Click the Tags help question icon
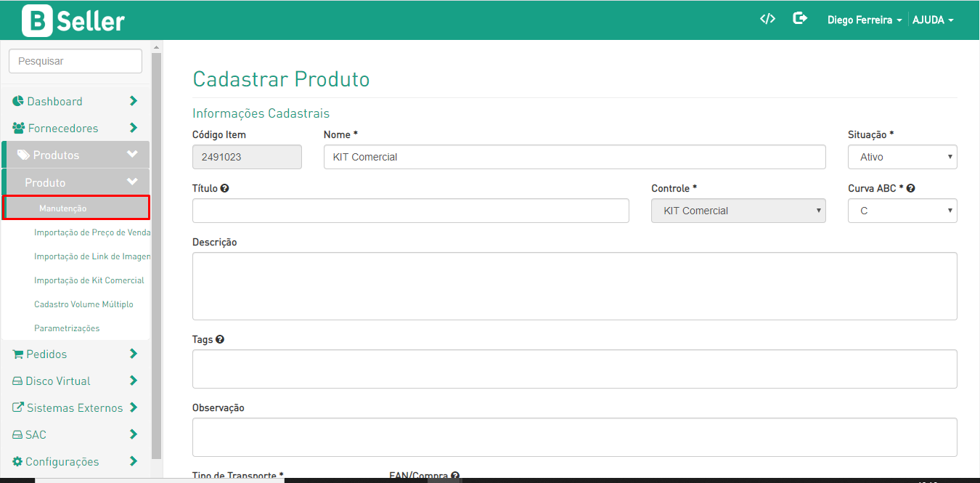Image resolution: width=980 pixels, height=483 pixels. [x=220, y=339]
